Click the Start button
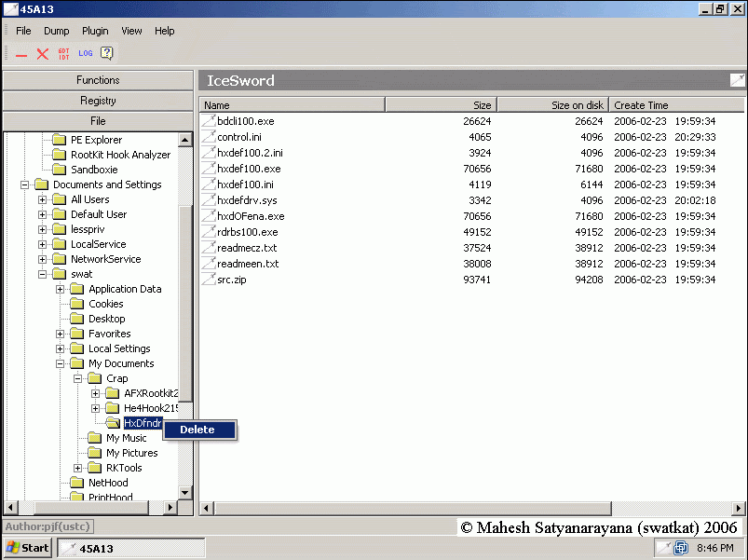 click(27, 548)
